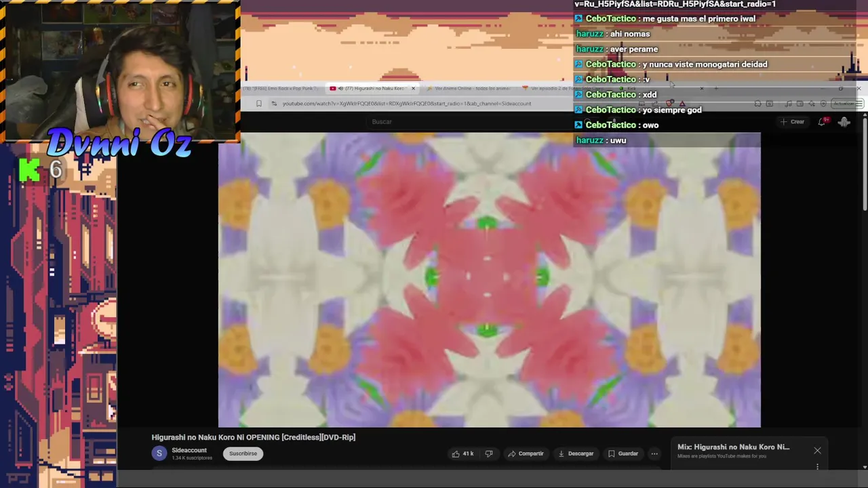The height and width of the screenshot is (488, 868).
Task: Open the Mix playlist options dots
Action: click(817, 466)
